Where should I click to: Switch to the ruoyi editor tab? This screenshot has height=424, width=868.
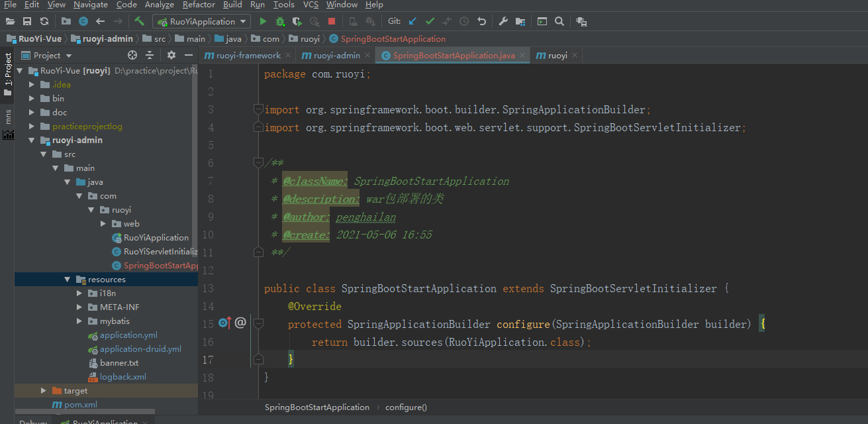[556, 56]
